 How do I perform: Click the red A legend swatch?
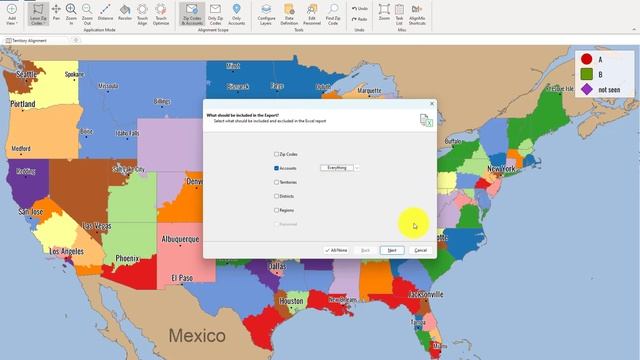(587, 59)
